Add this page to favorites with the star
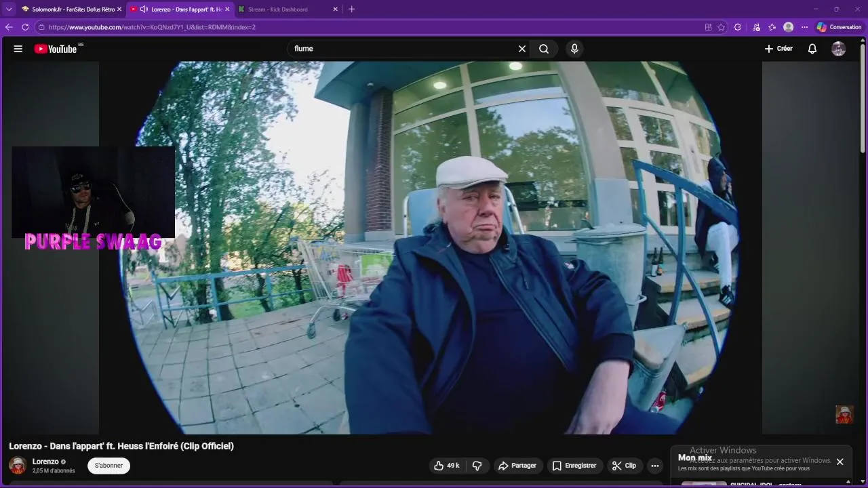 click(721, 27)
